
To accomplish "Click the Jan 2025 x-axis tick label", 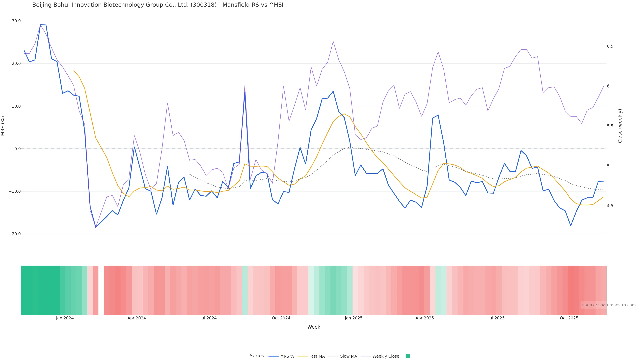I will (353, 318).
